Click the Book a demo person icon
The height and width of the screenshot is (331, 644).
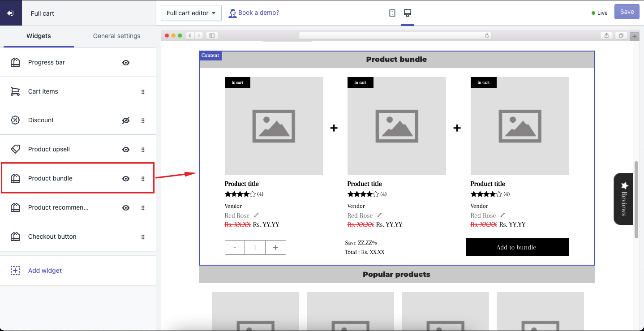pyautogui.click(x=232, y=13)
